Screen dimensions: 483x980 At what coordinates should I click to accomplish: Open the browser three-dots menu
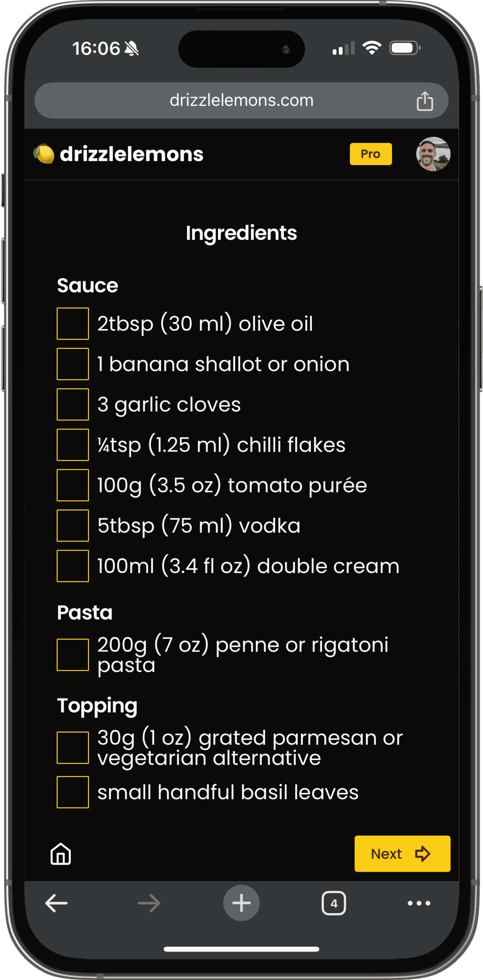click(x=419, y=903)
